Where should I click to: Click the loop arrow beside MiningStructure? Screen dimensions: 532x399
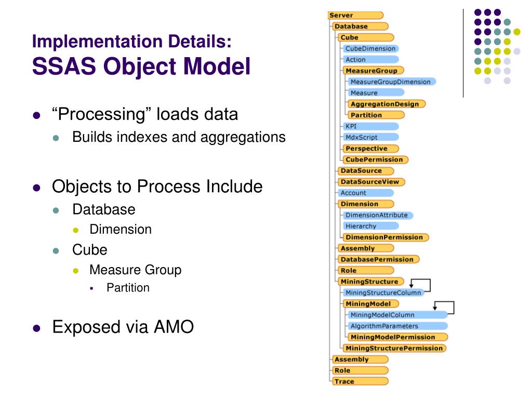(x=420, y=284)
